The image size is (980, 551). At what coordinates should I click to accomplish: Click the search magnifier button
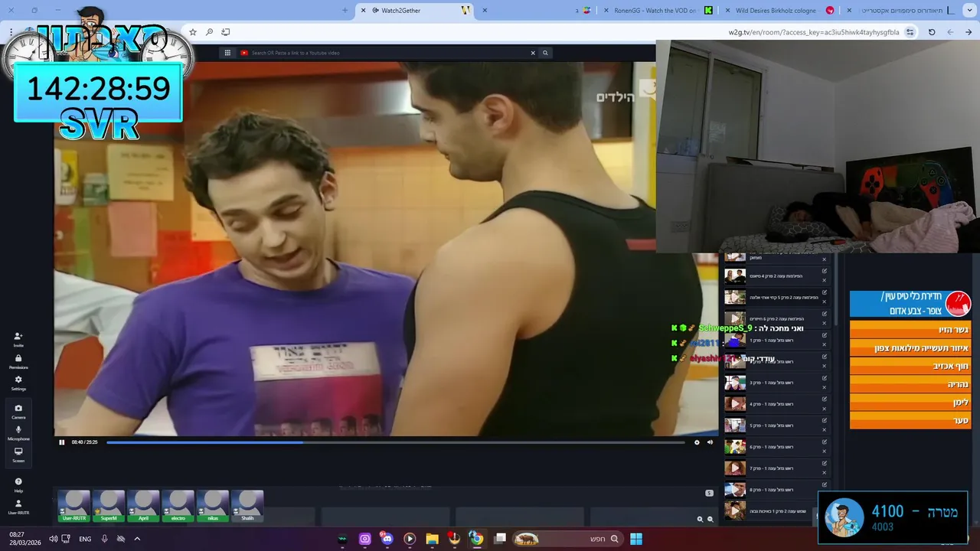[x=545, y=53]
